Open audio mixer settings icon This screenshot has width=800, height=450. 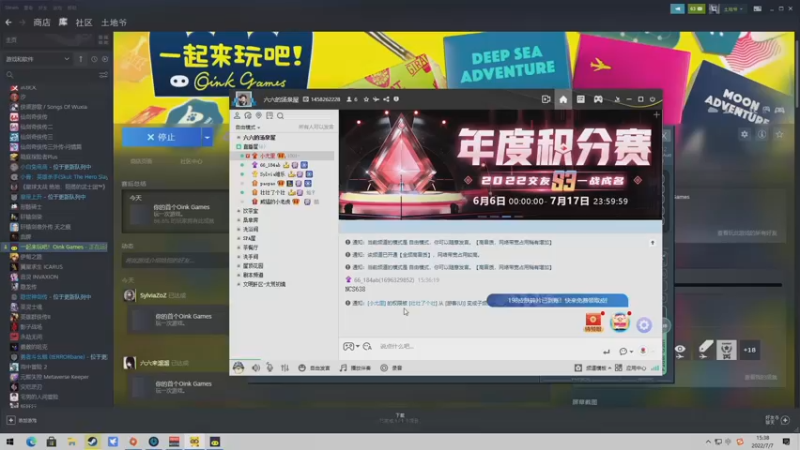point(285,368)
